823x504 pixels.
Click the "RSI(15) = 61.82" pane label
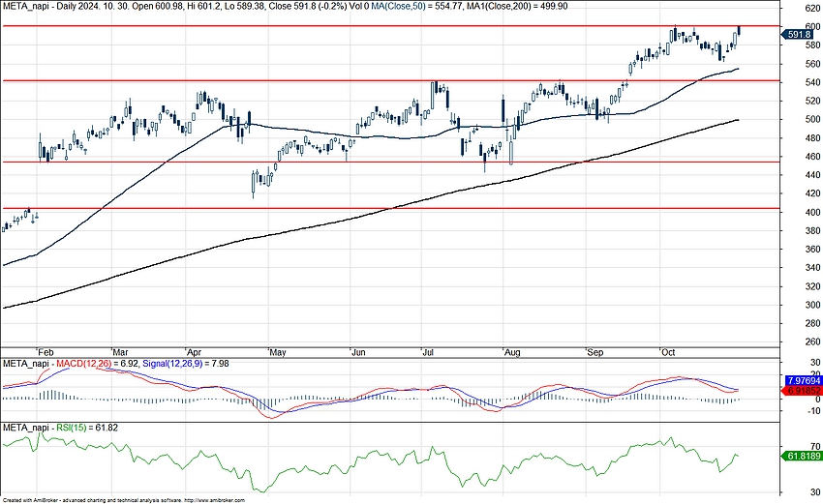[87, 428]
